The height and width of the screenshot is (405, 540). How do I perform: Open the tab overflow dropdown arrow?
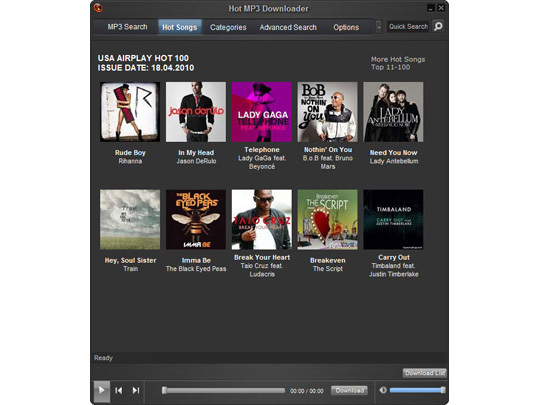(x=379, y=27)
